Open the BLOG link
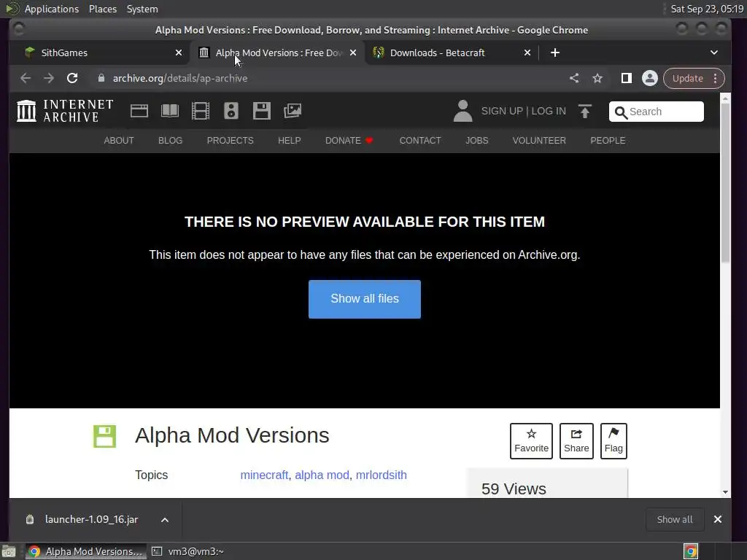747x560 pixels. click(x=170, y=141)
